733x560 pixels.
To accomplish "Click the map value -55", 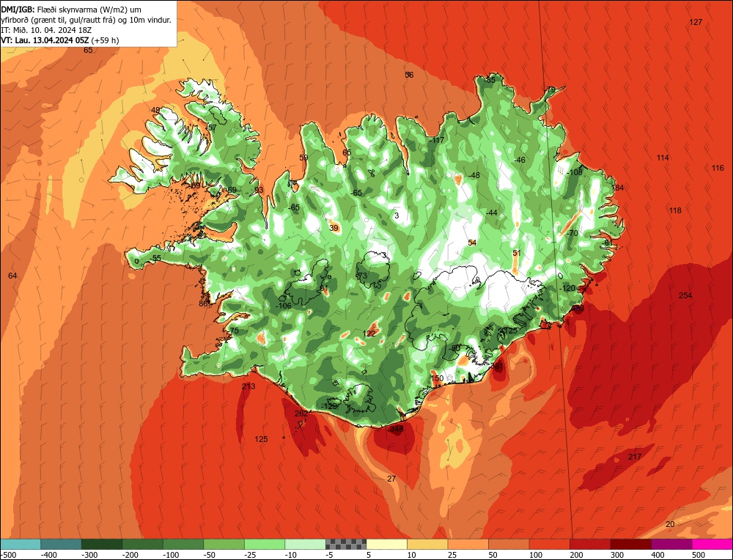I will [155, 258].
